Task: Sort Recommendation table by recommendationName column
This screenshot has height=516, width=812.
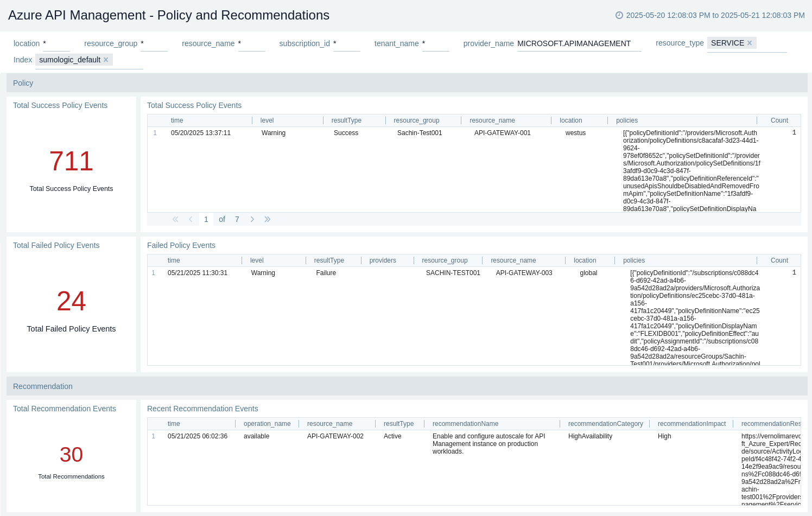Action: coord(465,424)
